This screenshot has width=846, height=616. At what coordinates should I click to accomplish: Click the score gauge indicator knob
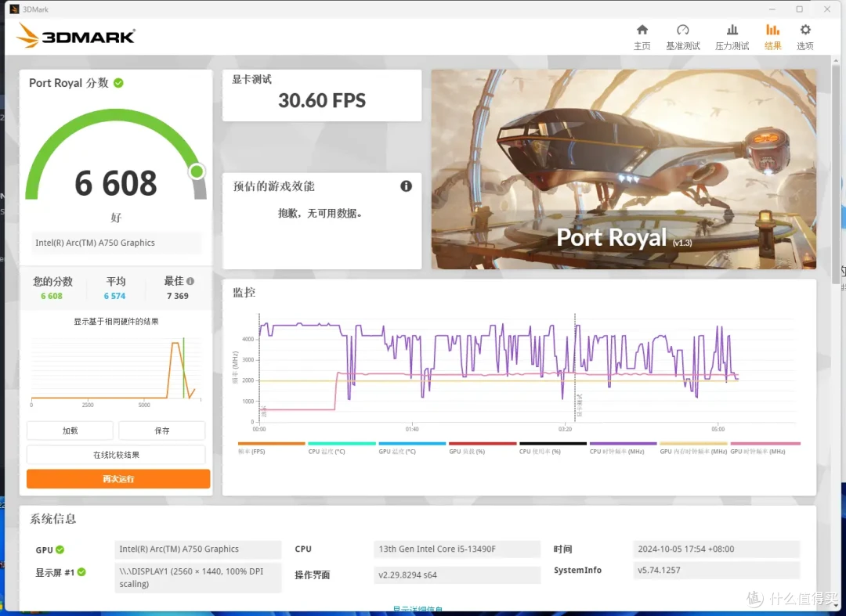(197, 171)
